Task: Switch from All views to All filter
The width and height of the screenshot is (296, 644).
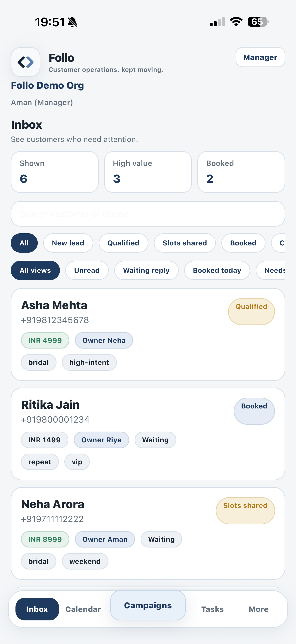Action: click(x=24, y=243)
